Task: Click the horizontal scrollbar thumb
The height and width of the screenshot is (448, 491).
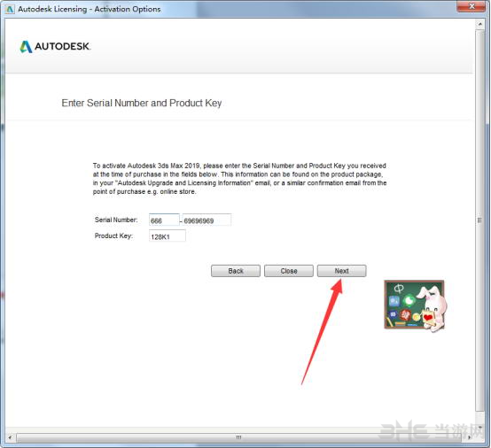Action: (238, 437)
